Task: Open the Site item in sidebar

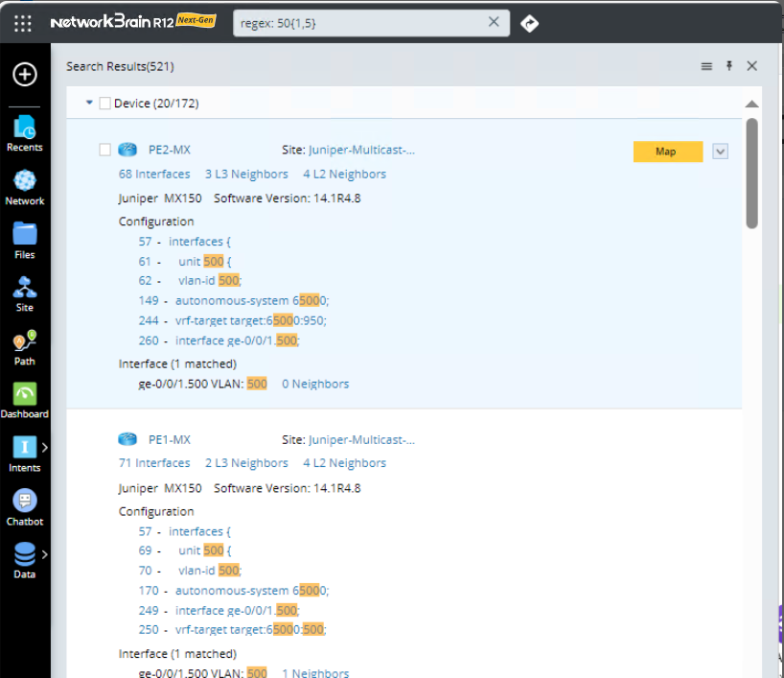Action: coord(25,292)
